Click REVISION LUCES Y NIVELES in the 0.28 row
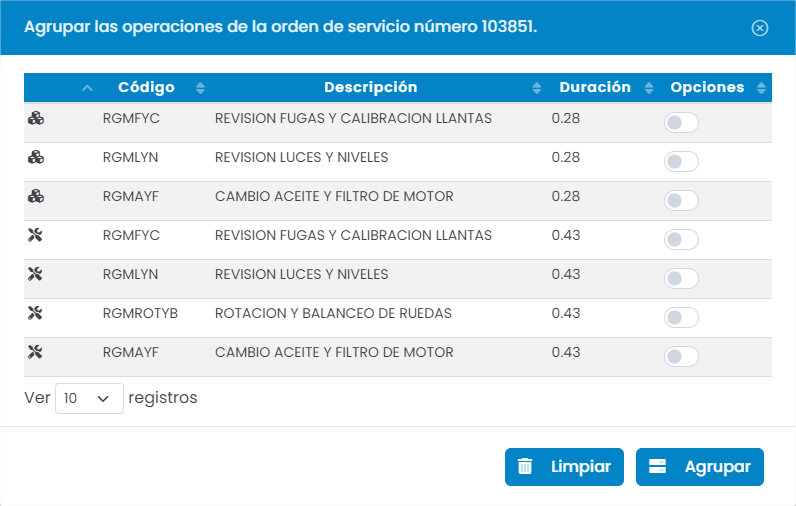 point(302,158)
